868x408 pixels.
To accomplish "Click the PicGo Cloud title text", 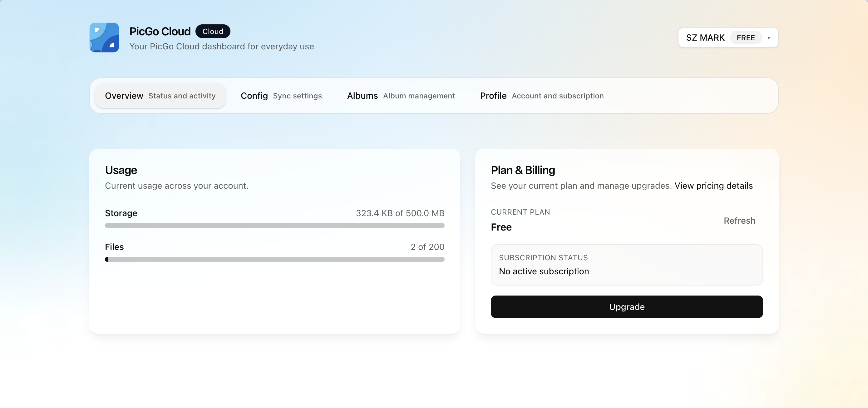I will tap(160, 31).
